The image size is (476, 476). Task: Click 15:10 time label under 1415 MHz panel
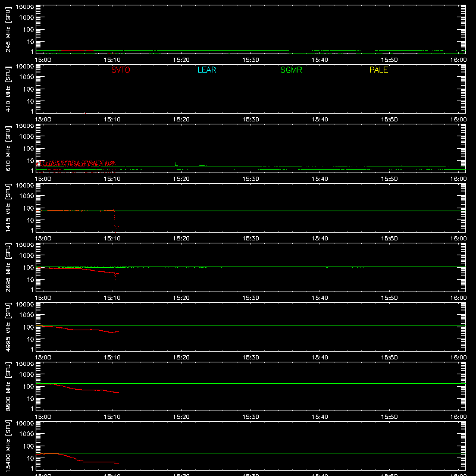112,239
